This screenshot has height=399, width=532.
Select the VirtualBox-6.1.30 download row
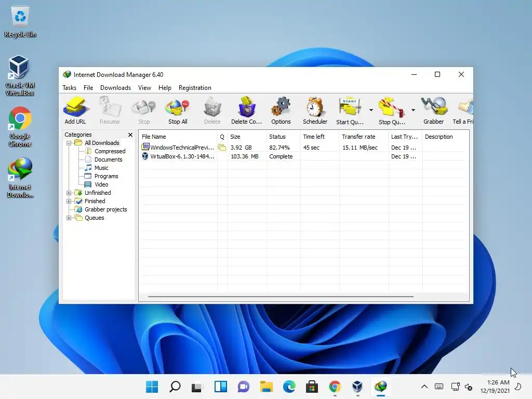point(303,156)
